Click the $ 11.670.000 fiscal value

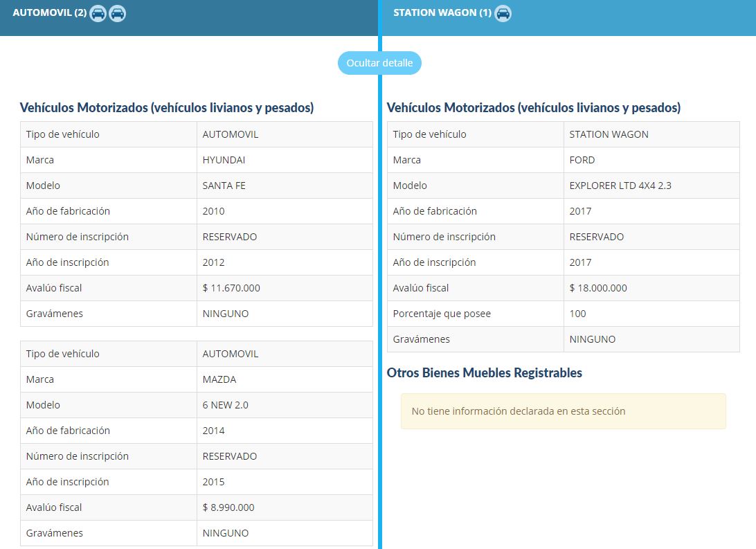(x=231, y=288)
